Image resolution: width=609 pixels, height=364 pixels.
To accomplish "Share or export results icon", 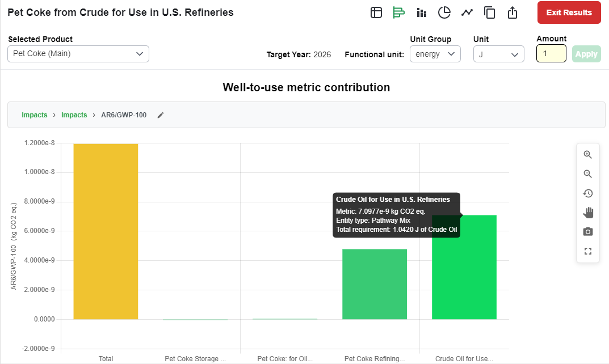I will click(x=513, y=12).
